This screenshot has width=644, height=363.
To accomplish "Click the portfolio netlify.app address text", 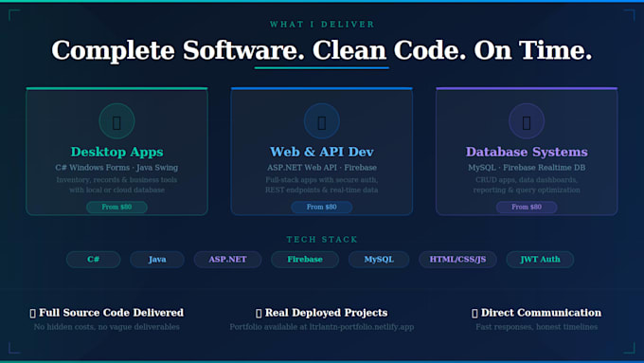I will (x=362, y=327).
